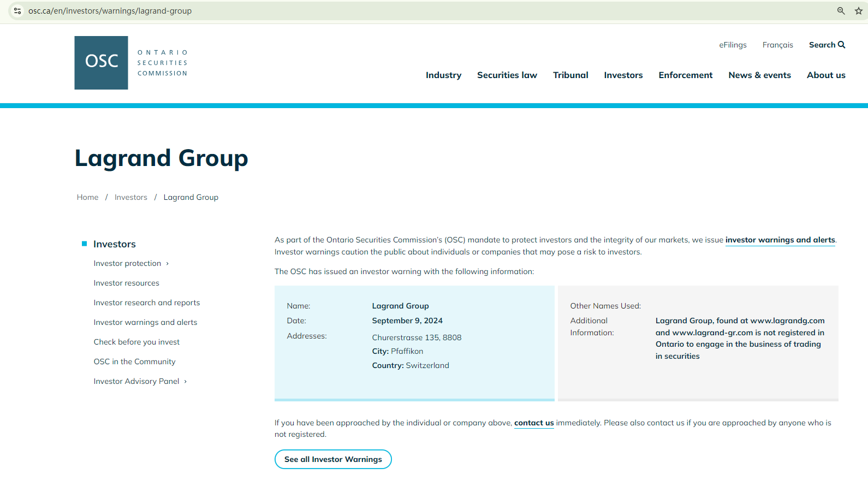Click the www.lagrandg.com registration notice text
Viewport: 868px width, 480px height.
[740, 339]
